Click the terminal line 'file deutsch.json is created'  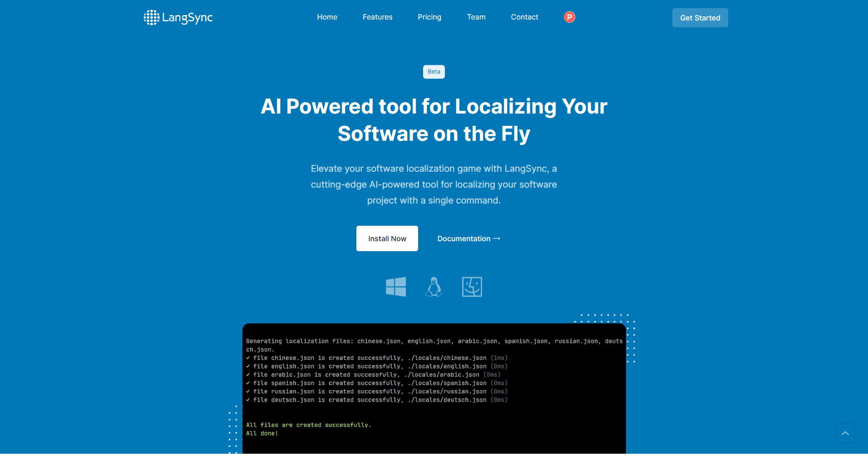pos(377,400)
